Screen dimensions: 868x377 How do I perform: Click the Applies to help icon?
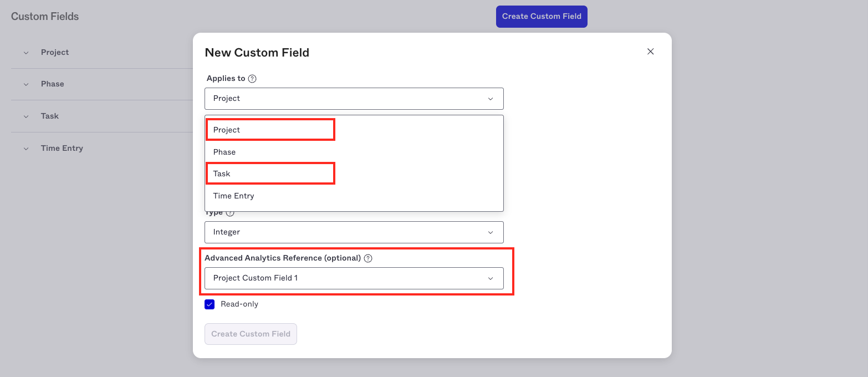(x=252, y=79)
